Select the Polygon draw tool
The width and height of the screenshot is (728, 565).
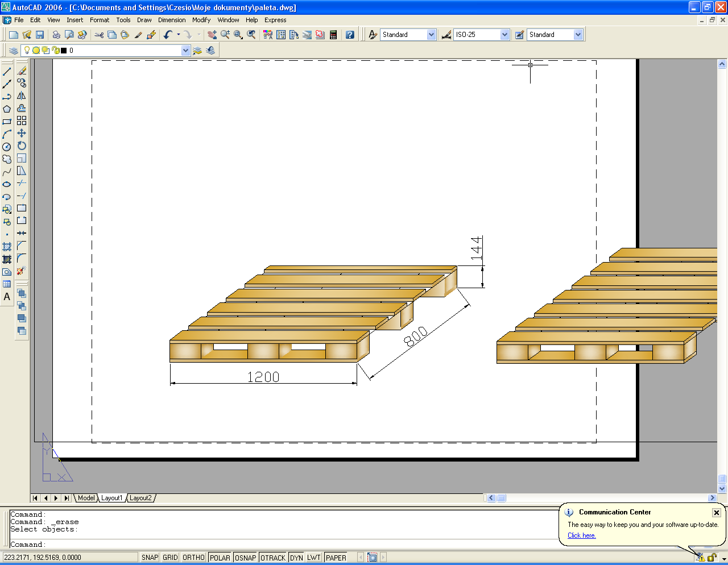(7, 109)
